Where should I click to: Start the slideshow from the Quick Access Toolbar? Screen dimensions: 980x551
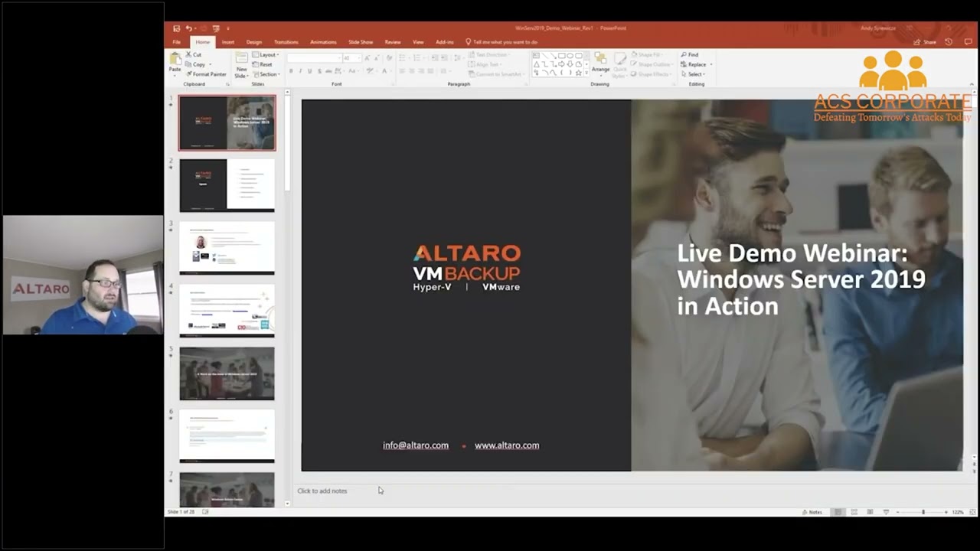click(x=216, y=28)
